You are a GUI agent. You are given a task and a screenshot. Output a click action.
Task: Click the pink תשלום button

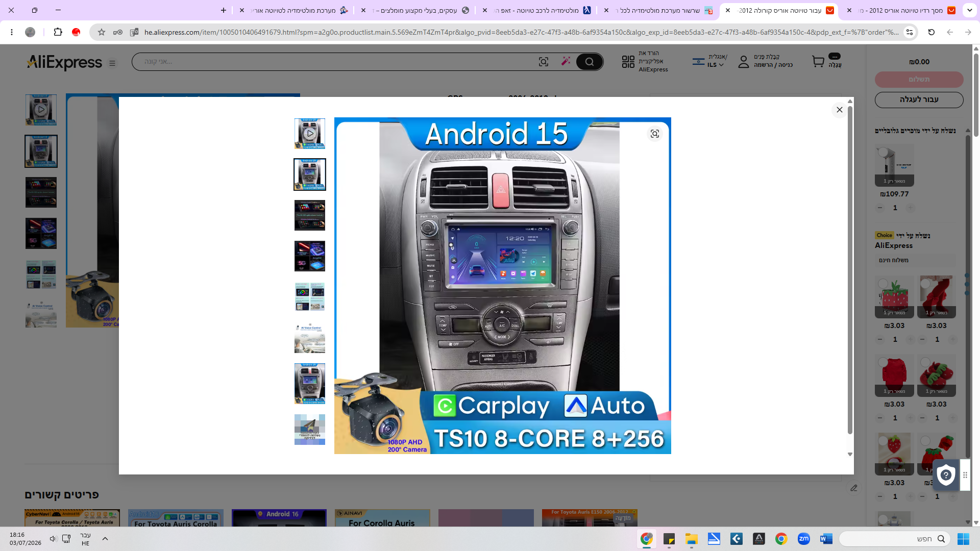coord(919,79)
